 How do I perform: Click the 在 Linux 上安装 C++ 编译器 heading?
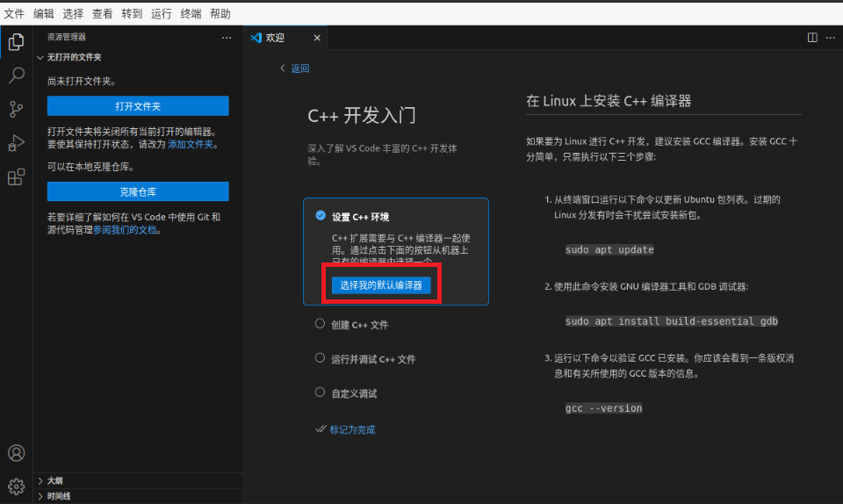pos(609,101)
